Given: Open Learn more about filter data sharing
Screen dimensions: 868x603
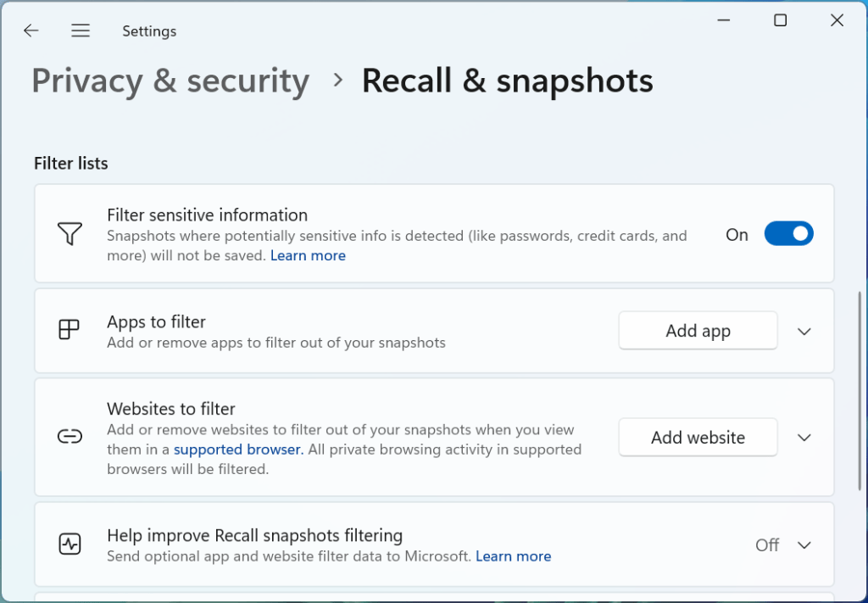Looking at the screenshot, I should [x=513, y=556].
